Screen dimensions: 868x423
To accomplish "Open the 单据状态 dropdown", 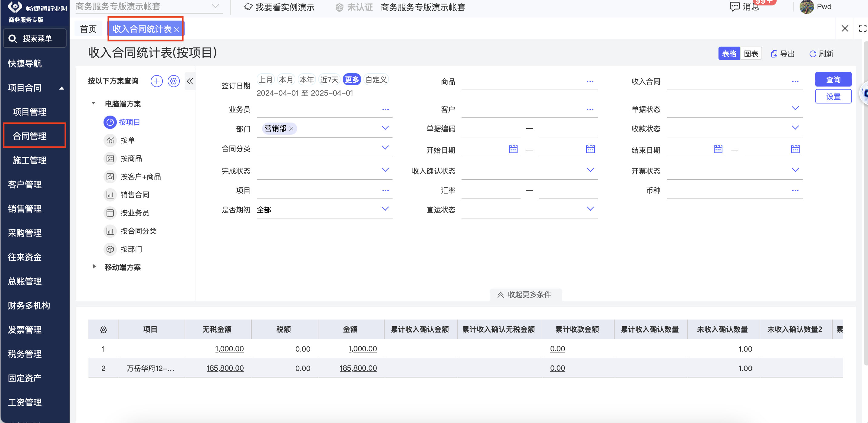I will pyautogui.click(x=795, y=108).
